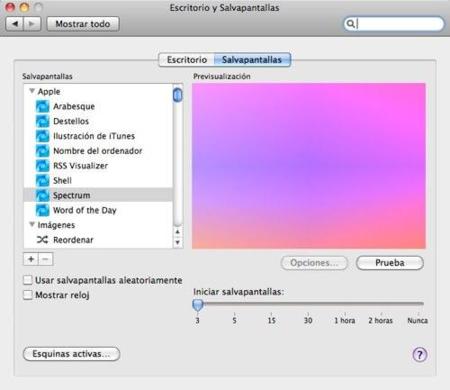
Task: Click the shuffle icon beside Reordenar
Action: point(42,240)
